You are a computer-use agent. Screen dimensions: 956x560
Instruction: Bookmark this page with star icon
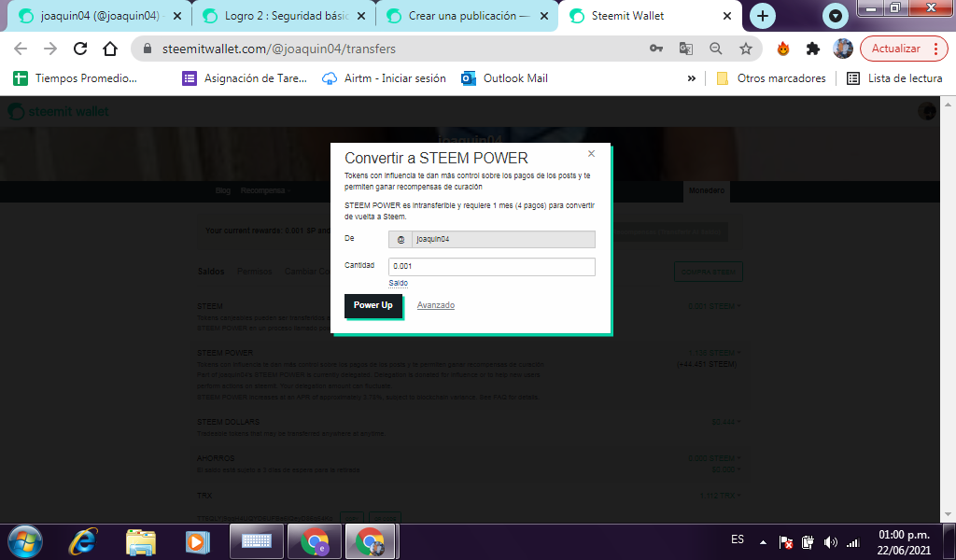pos(746,49)
